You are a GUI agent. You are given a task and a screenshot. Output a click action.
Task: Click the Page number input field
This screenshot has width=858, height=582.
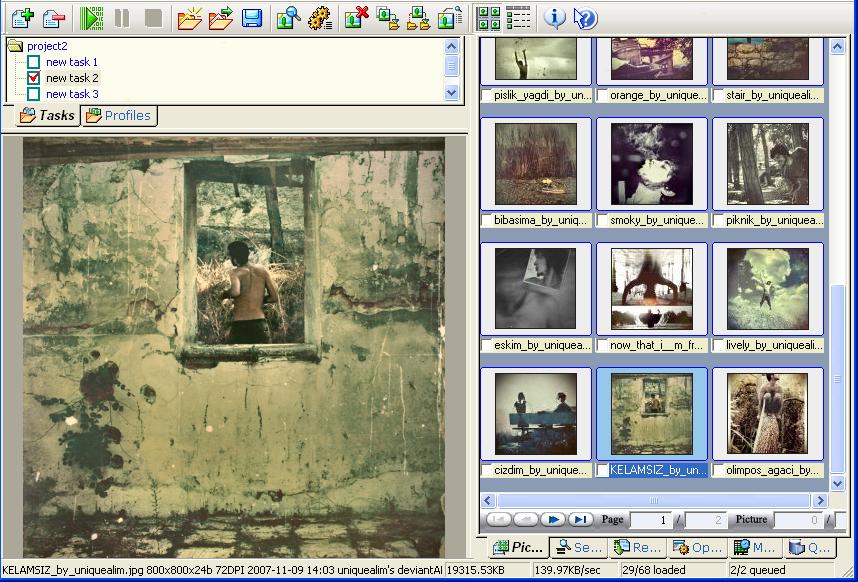651,520
